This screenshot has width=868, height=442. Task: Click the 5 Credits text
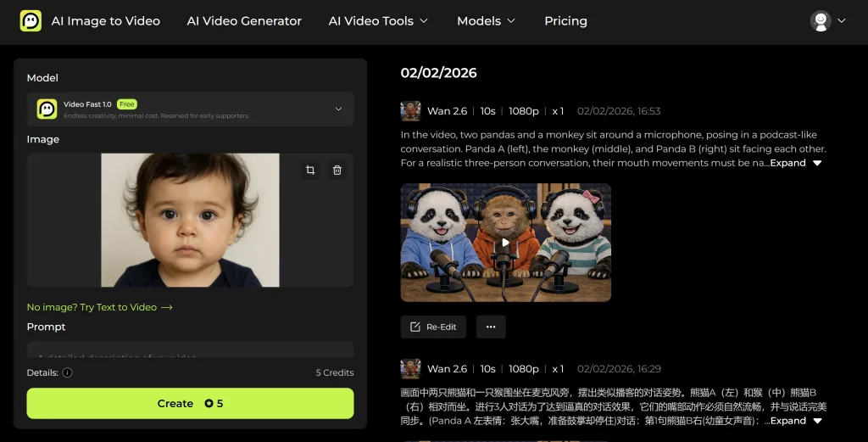334,372
